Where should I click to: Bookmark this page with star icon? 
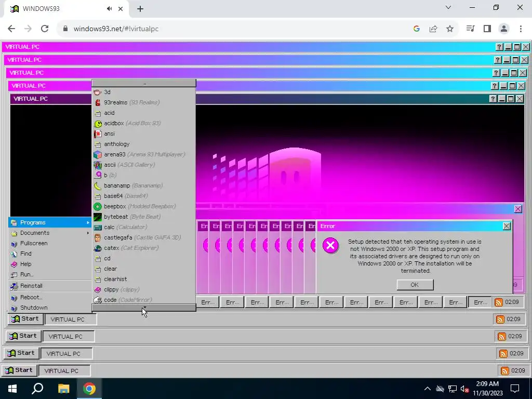tap(450, 29)
